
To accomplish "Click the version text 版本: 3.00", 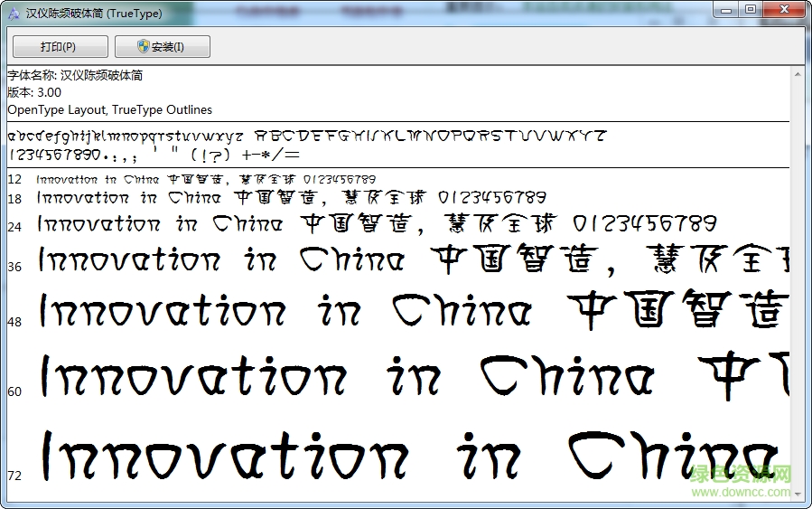I will pyautogui.click(x=34, y=92).
